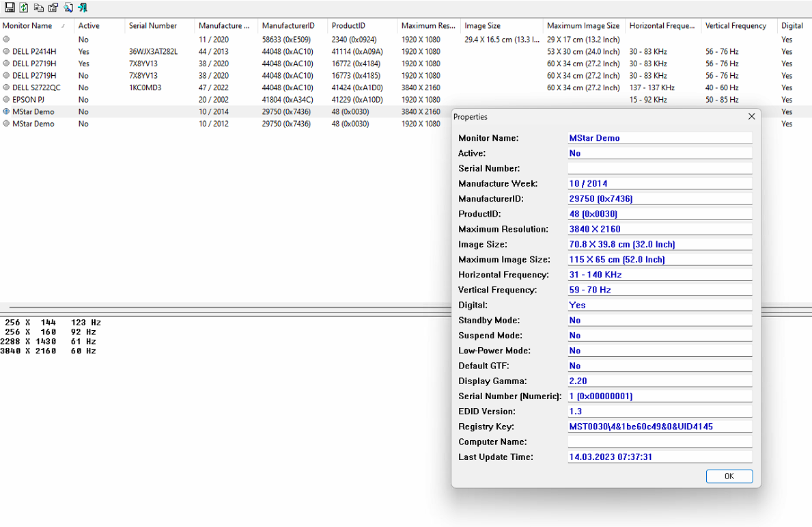The image size is (812, 527).
Task: Click the Image Size field 70.8 X 39.8 cm
Action: pyautogui.click(x=660, y=244)
